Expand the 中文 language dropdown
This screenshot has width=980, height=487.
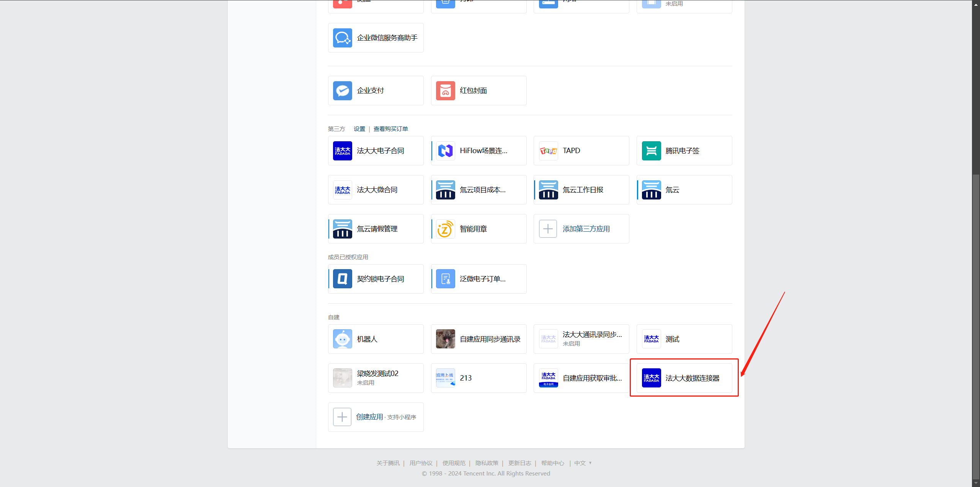tap(583, 463)
